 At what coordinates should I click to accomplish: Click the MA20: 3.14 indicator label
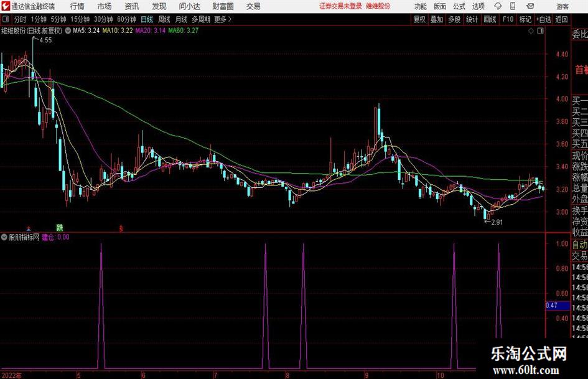coord(151,30)
